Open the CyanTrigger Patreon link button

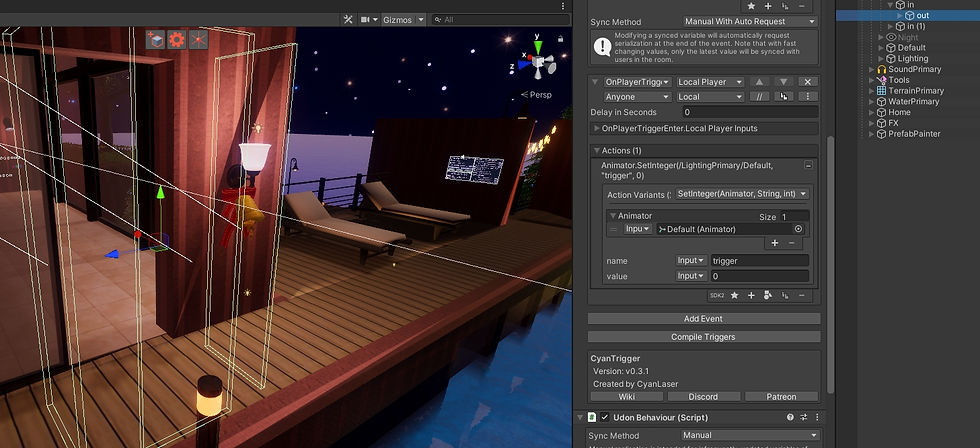[781, 397]
